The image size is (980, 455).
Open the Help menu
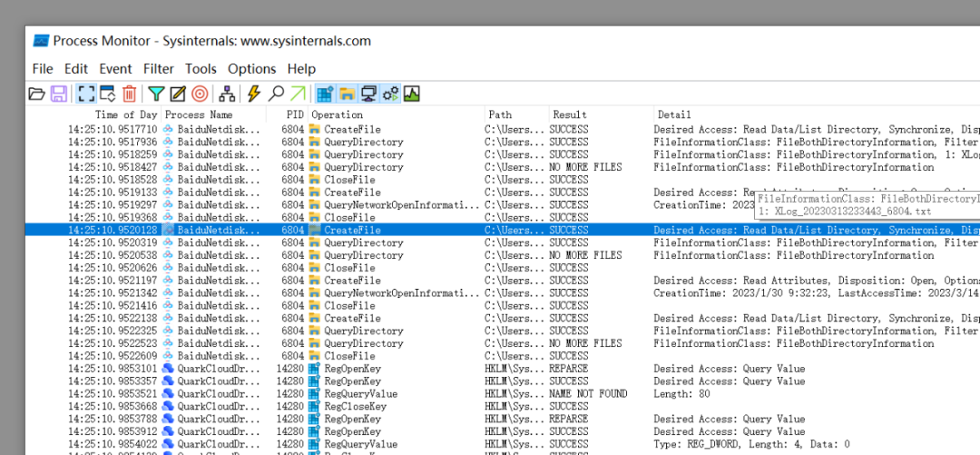[x=301, y=69]
